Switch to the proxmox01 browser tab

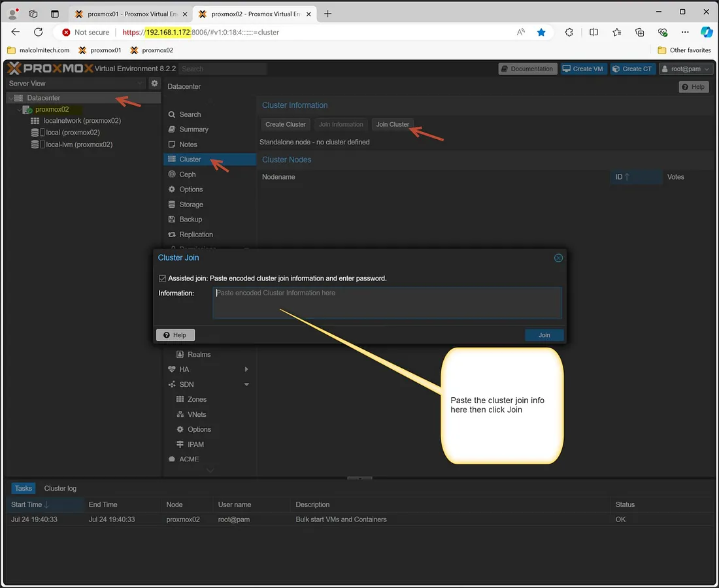coord(126,13)
